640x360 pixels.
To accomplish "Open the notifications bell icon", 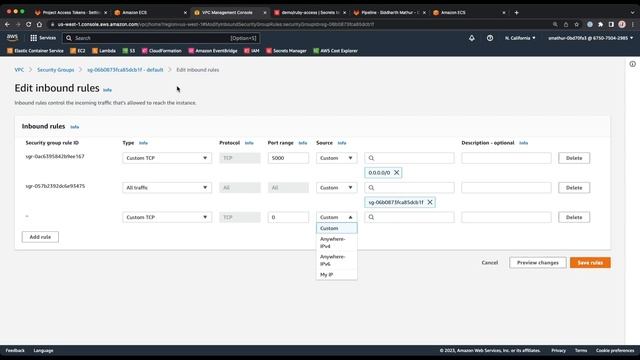I will (471, 38).
